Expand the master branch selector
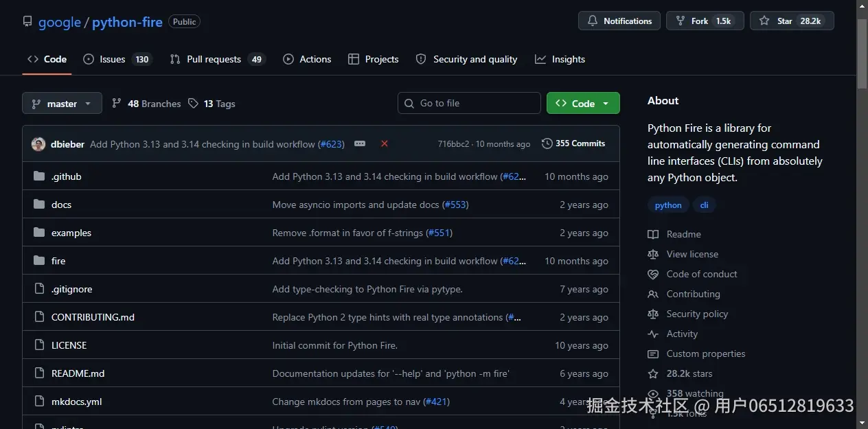 tap(62, 104)
